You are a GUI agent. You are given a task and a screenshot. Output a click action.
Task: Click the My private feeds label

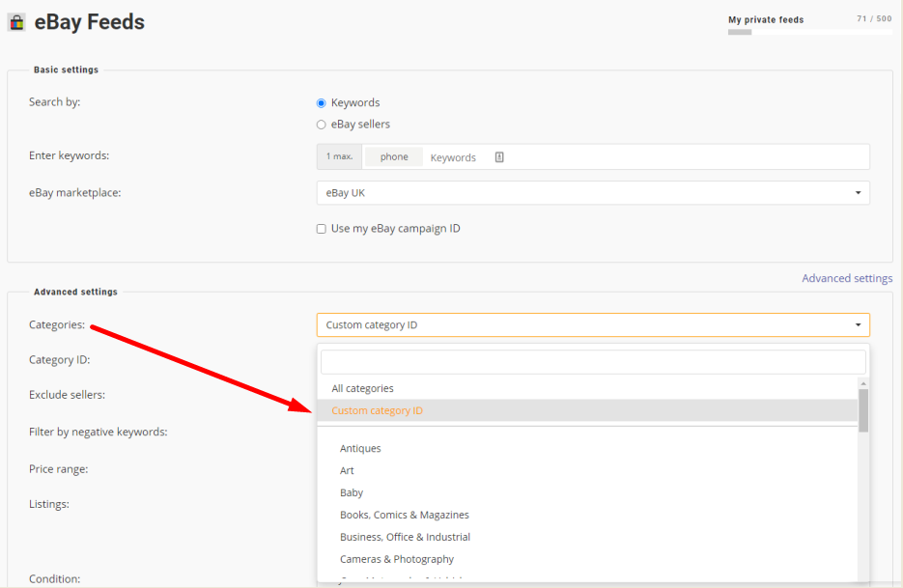pyautogui.click(x=765, y=19)
